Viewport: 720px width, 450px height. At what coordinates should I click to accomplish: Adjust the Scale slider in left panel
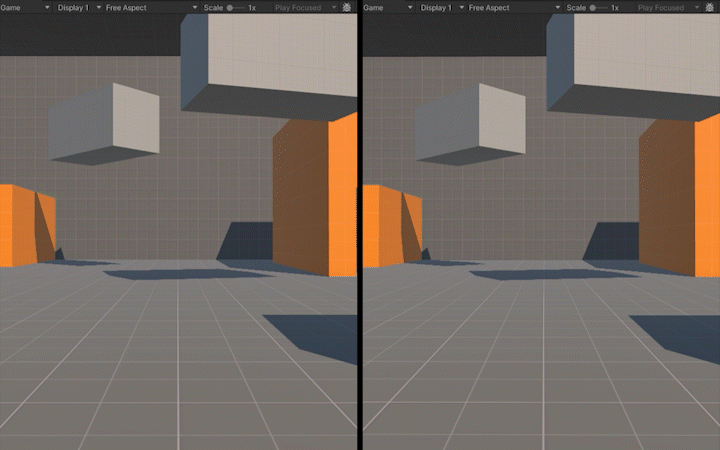235,8
